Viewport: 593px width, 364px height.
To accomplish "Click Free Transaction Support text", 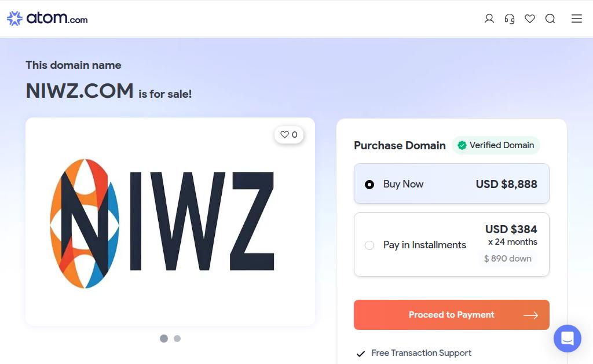I will point(422,353).
